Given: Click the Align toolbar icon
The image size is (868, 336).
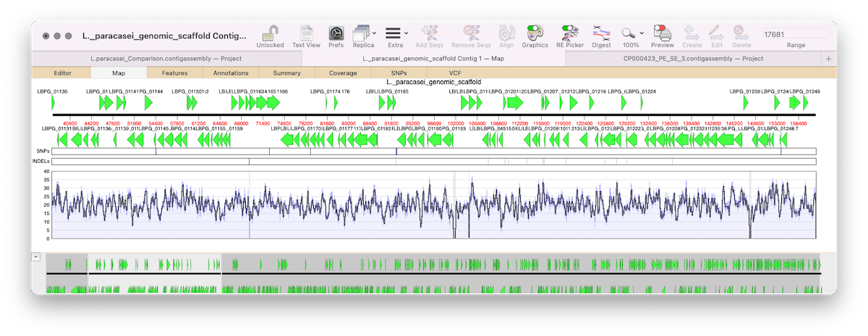Looking at the screenshot, I should [x=506, y=33].
